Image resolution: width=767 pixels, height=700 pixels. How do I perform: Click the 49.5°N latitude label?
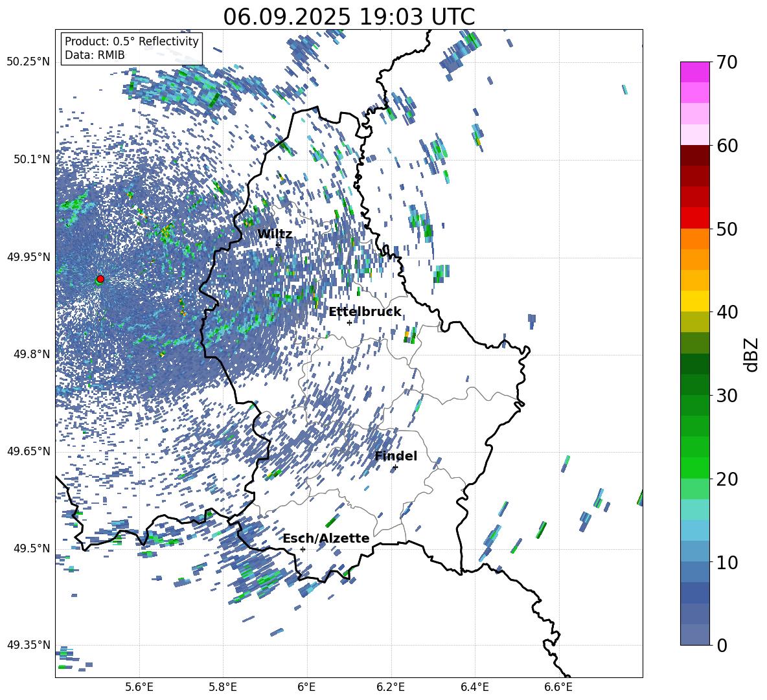pyautogui.click(x=32, y=548)
